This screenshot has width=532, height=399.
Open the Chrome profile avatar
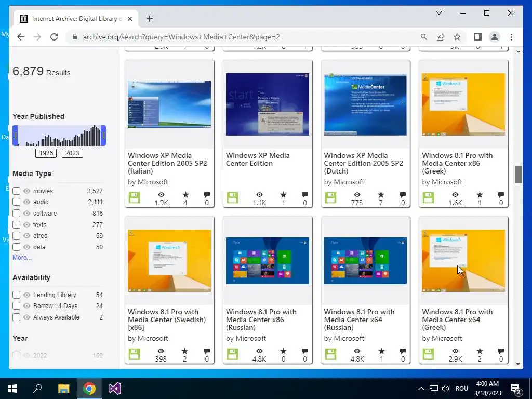495,37
